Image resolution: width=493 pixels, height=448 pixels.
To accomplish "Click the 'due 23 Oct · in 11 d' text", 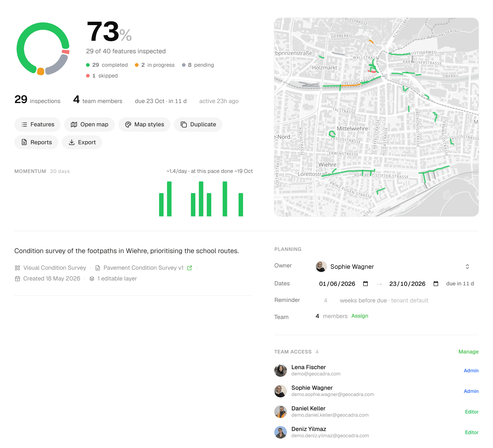I will [161, 101].
